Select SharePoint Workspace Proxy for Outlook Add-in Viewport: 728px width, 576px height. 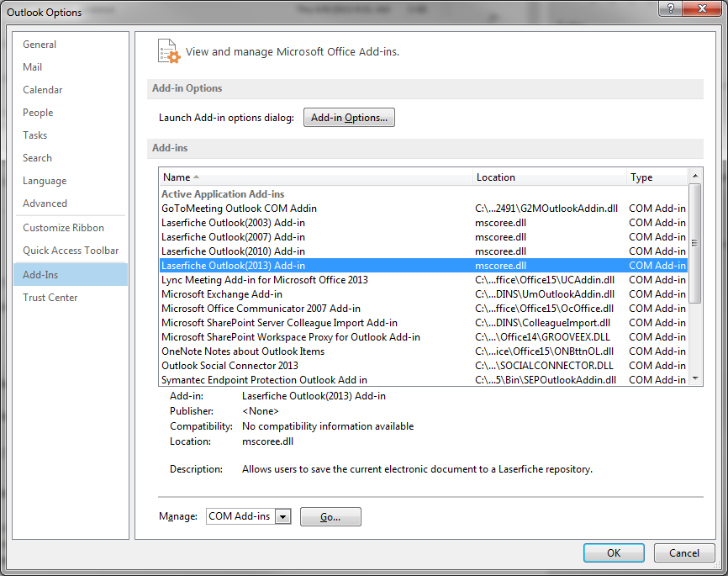[x=424, y=337]
